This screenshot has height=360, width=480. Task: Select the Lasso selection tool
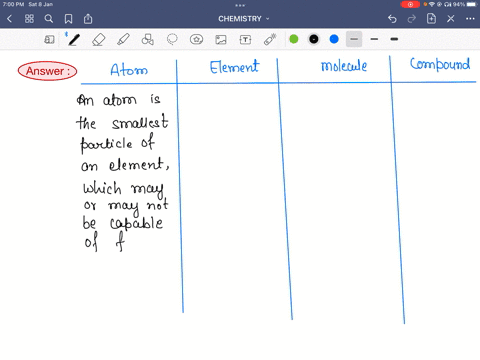coord(172,39)
